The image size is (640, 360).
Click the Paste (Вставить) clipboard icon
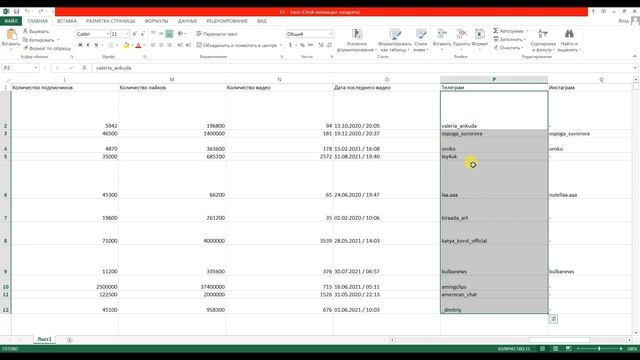tap(11, 35)
